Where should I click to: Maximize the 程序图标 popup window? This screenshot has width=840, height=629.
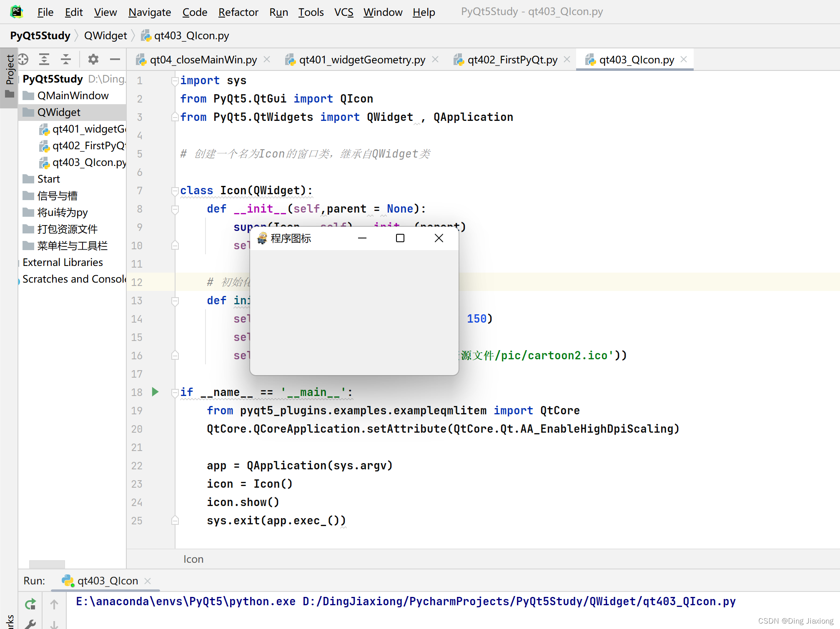pyautogui.click(x=400, y=238)
